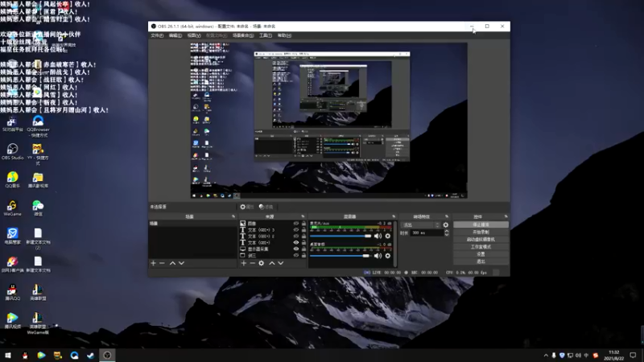Open 微信 WeChat desktop icon
644x362 pixels.
pyautogui.click(x=38, y=208)
